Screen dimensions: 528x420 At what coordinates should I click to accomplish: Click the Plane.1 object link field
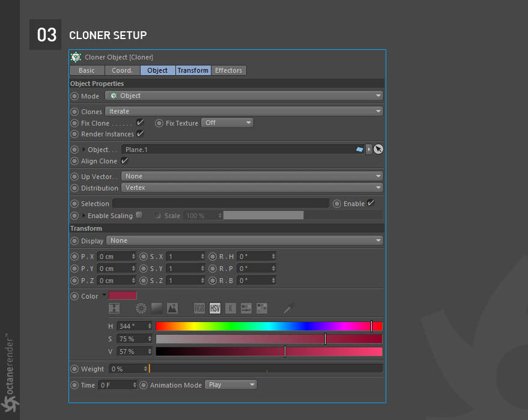coord(243,149)
